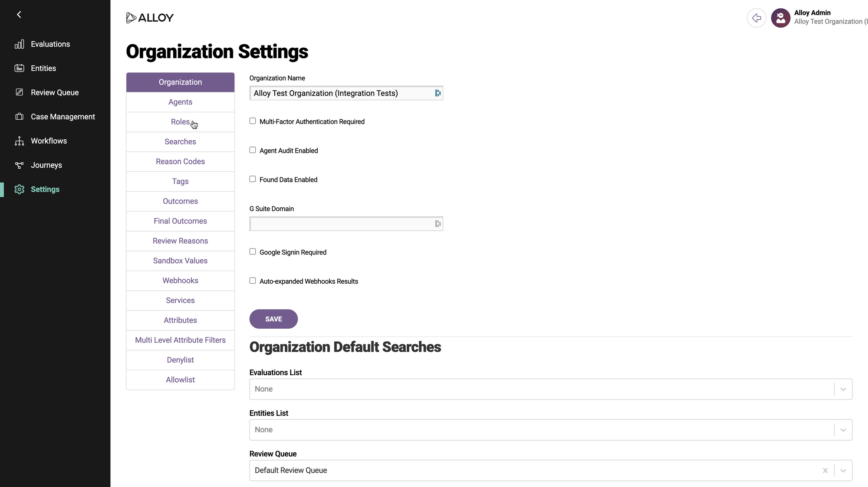868x487 pixels.
Task: Open the Entities List dropdown
Action: [843, 430]
